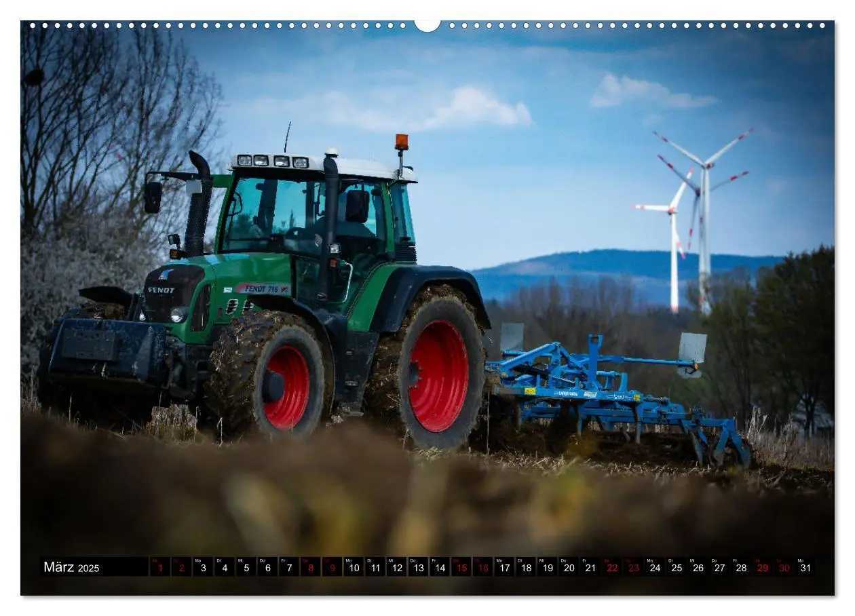855x616 pixels.
Task: Select red day 29 in the date row
Action: point(761,567)
